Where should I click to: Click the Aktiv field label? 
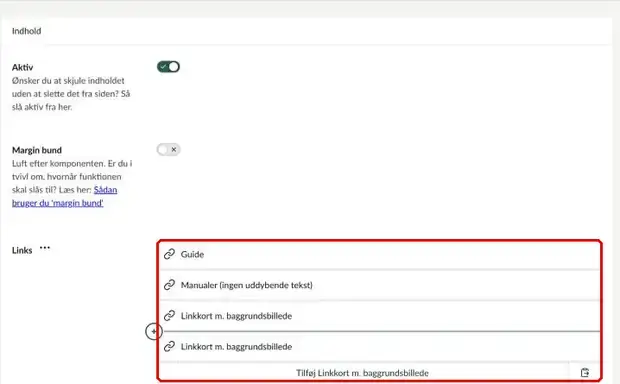pos(23,67)
